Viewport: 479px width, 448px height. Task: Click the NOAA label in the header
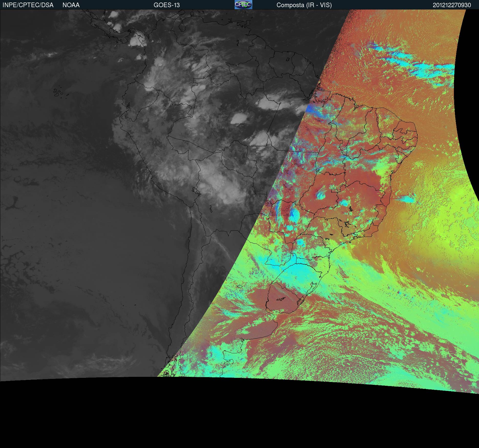pyautogui.click(x=71, y=5)
